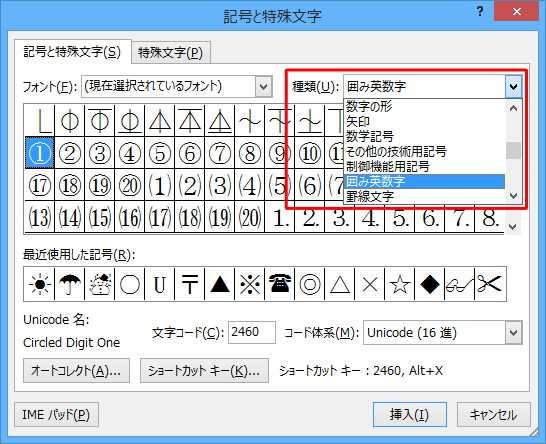Click the 文字コード character code field

pyautogui.click(x=252, y=332)
